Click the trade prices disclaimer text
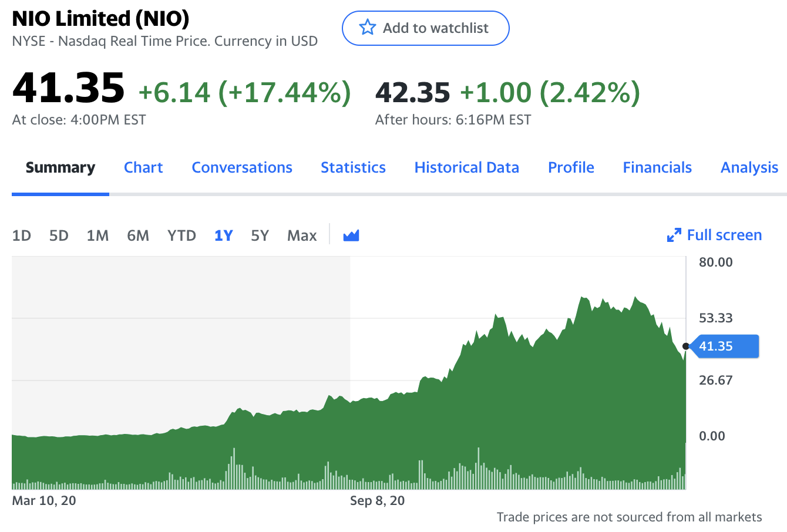This screenshot has width=787, height=532. (629, 517)
